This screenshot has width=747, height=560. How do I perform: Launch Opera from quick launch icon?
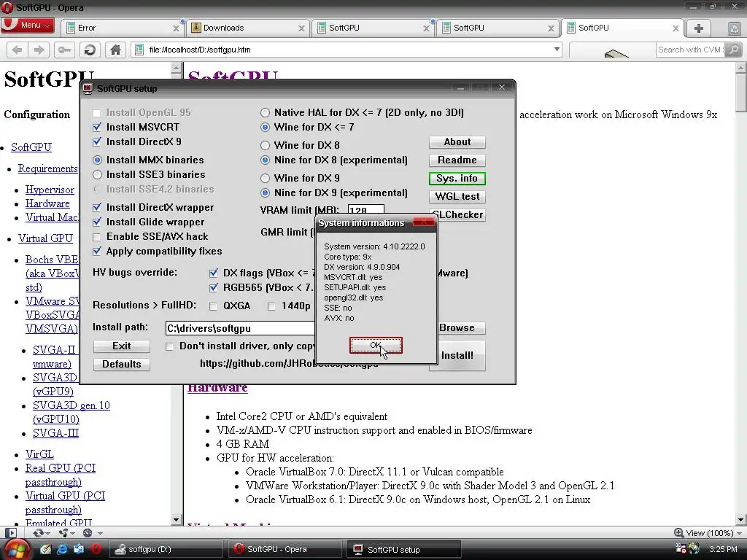coord(96,549)
